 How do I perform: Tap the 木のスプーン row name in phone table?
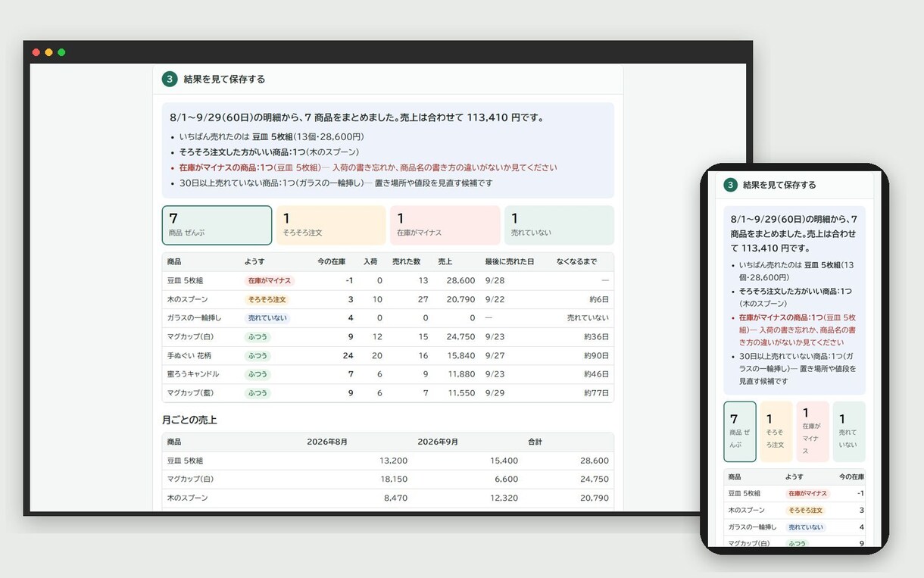[x=747, y=511]
